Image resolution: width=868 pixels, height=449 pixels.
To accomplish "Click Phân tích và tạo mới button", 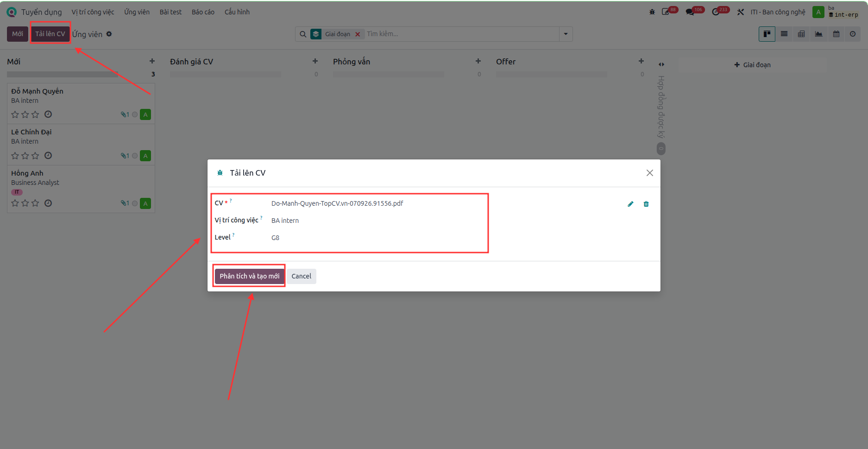I will (249, 276).
